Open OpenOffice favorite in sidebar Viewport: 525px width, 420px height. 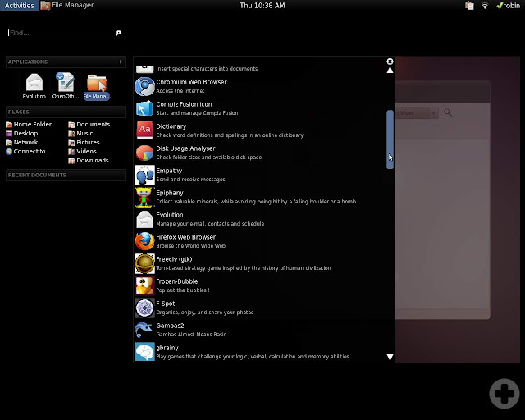pyautogui.click(x=66, y=86)
